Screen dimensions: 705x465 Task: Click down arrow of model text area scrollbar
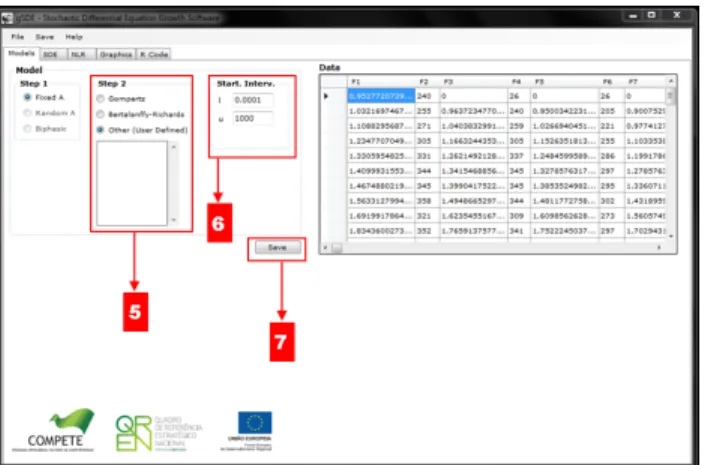174,220
